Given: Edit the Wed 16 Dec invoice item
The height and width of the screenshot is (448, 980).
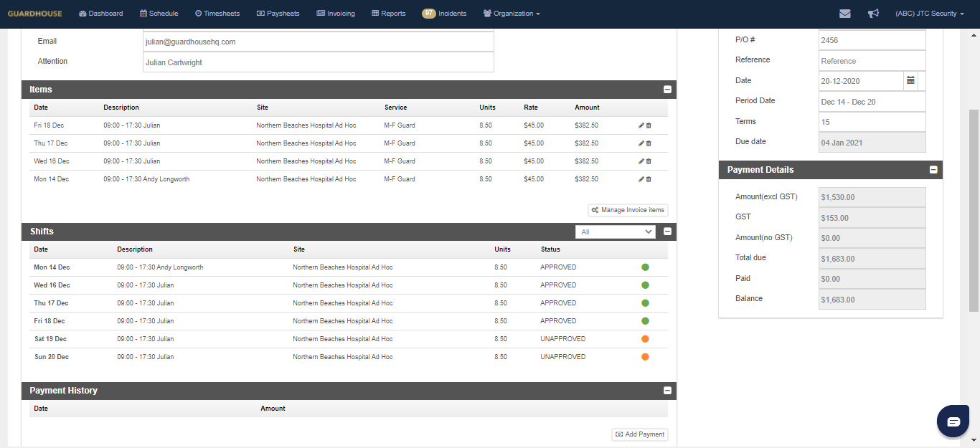Looking at the screenshot, I should [x=641, y=161].
